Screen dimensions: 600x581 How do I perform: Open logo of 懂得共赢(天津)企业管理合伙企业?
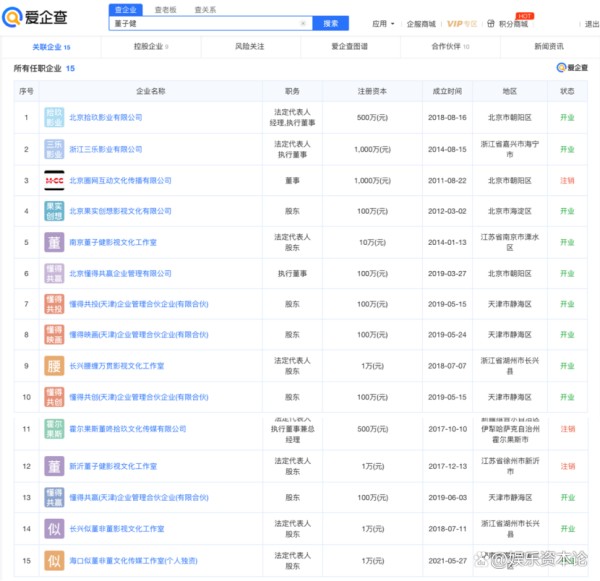click(x=54, y=498)
